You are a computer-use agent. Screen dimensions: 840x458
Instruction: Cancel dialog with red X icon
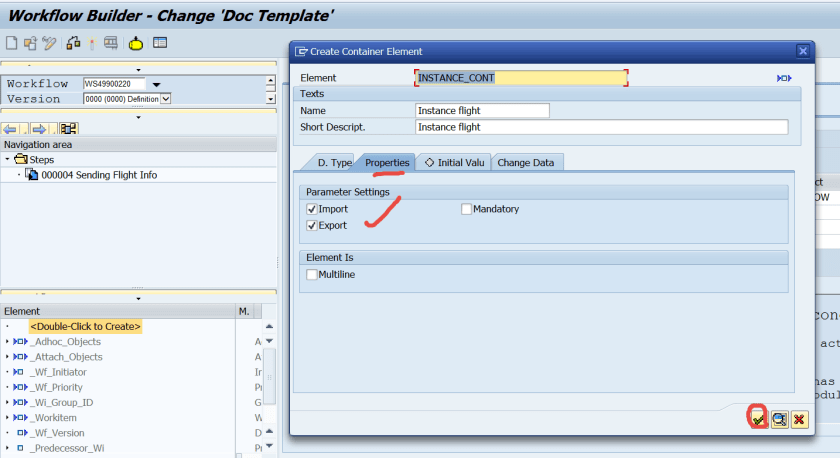pyautogui.click(x=799, y=419)
